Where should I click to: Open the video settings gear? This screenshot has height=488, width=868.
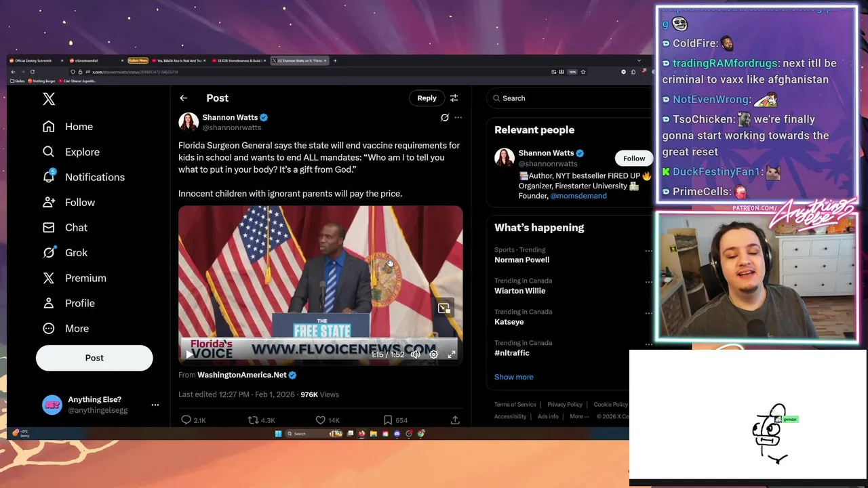click(x=433, y=354)
